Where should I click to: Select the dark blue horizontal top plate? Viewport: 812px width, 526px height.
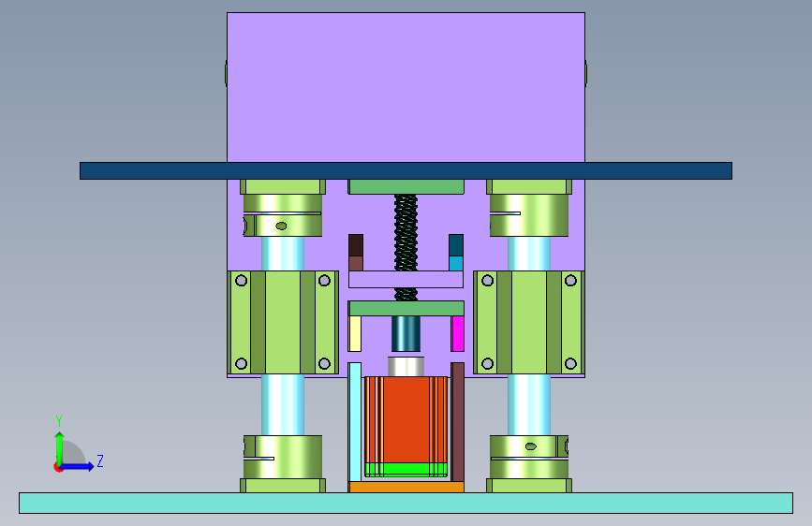pos(406,171)
